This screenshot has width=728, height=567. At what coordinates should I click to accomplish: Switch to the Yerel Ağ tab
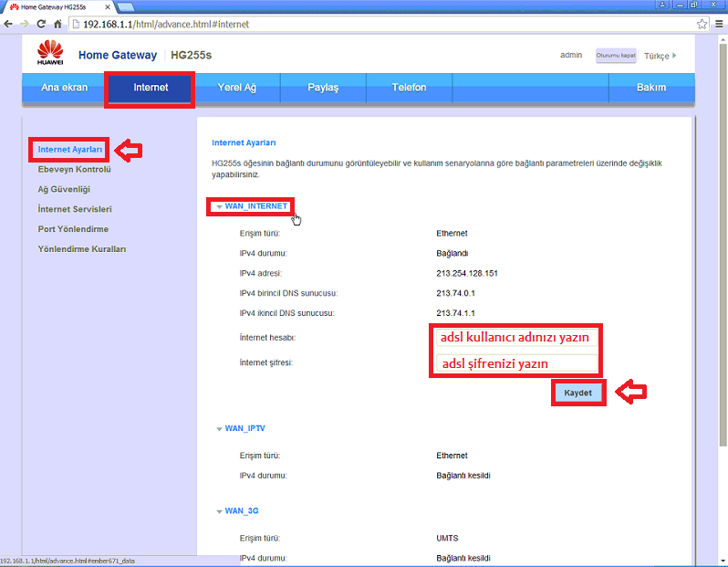coord(237,88)
